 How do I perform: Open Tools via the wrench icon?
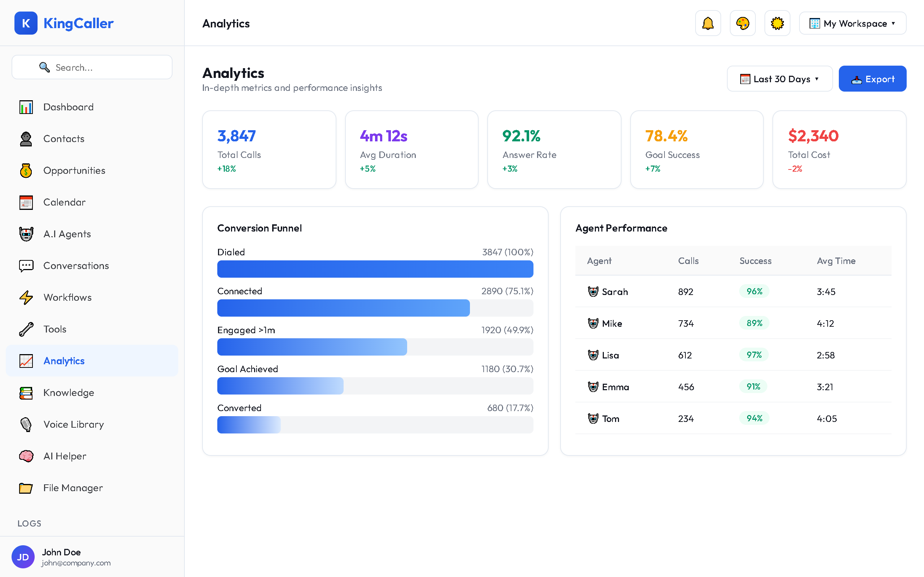point(26,329)
